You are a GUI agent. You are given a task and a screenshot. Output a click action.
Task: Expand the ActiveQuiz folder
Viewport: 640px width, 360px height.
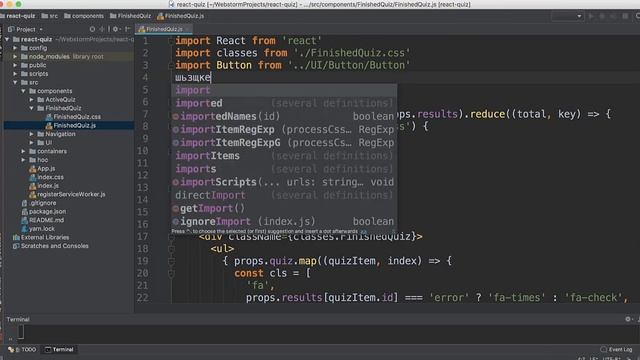[31, 99]
